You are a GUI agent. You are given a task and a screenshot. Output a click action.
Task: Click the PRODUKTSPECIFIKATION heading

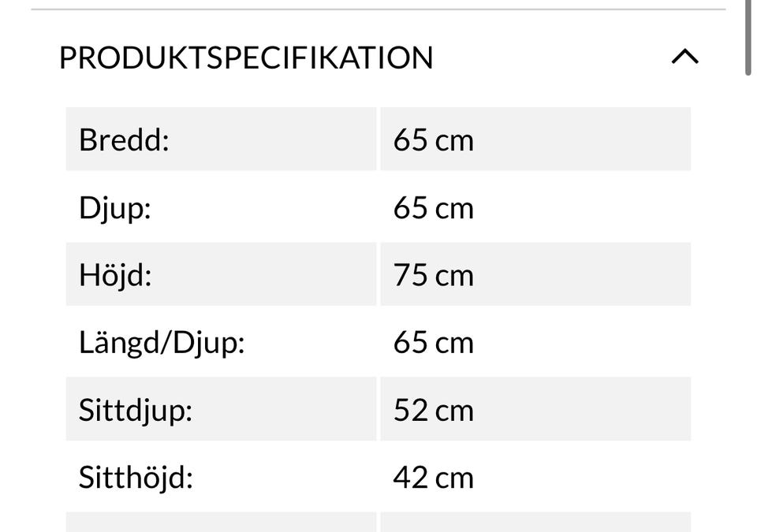pos(246,58)
